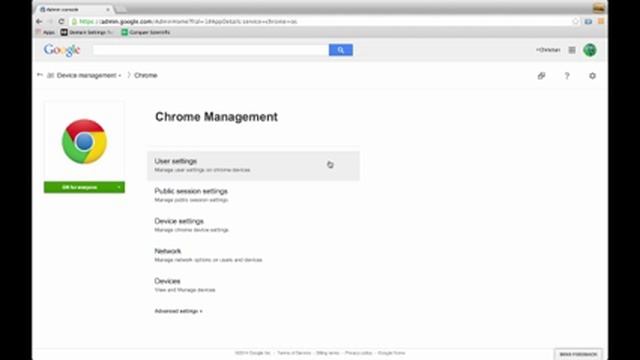The height and width of the screenshot is (360, 640).
Task: Click Google Home in footer
Action: click(391, 353)
